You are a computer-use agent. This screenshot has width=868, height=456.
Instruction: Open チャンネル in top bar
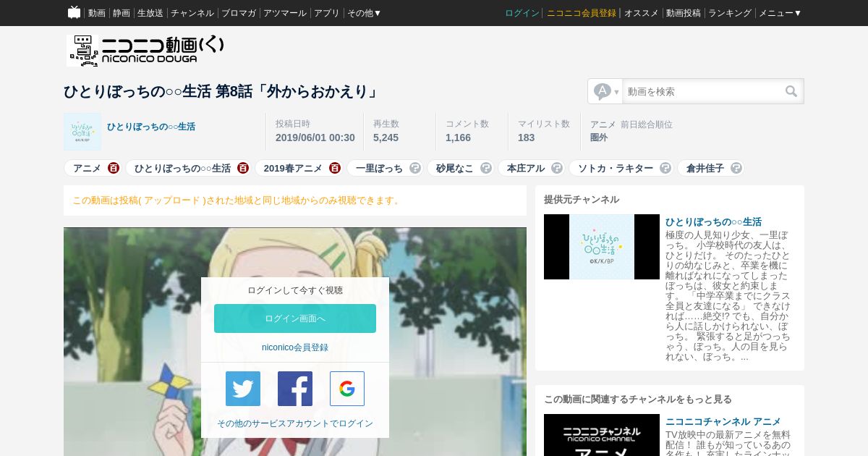coord(192,13)
